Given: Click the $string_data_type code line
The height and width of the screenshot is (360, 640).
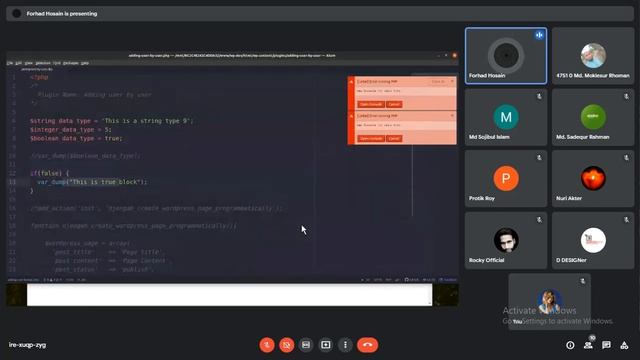Looking at the screenshot, I should (x=111, y=121).
